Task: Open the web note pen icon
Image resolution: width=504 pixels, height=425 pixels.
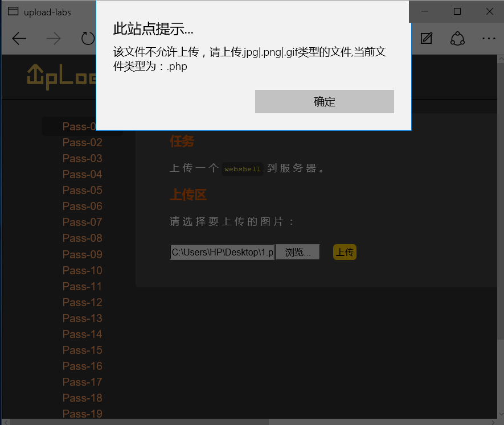Action: (426, 38)
